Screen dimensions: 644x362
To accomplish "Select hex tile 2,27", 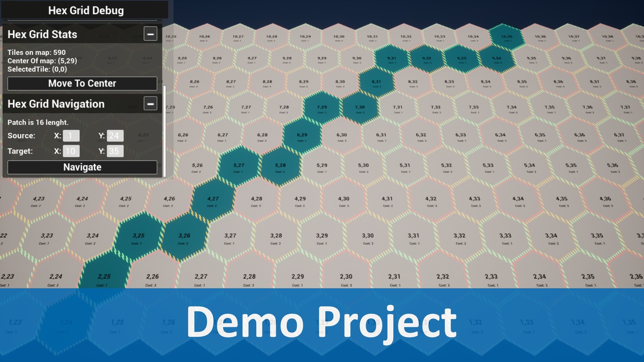I will [201, 276].
